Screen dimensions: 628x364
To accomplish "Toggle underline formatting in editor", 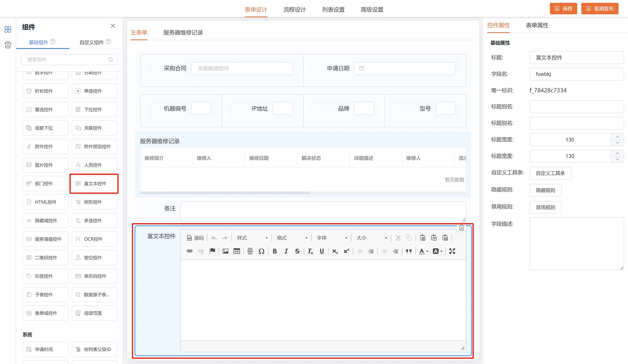I will click(322, 251).
